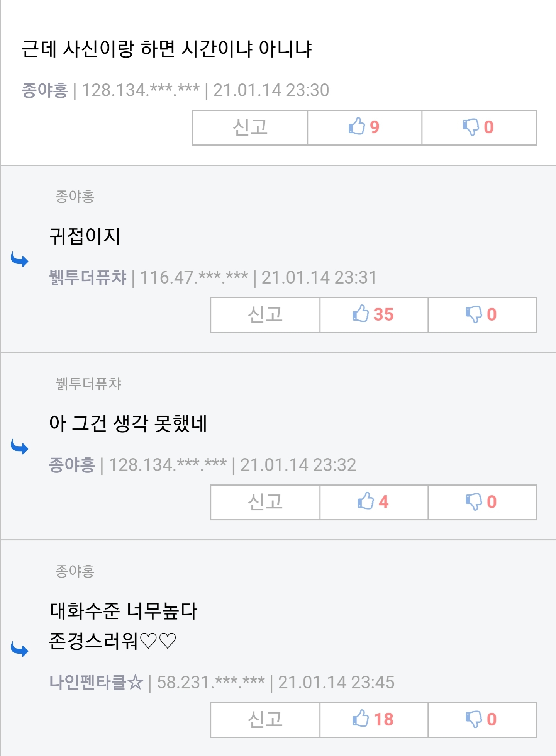Open the 뷁투더퓨챠 author profile link
Image resolution: width=556 pixels, height=756 pixels.
tap(88, 277)
